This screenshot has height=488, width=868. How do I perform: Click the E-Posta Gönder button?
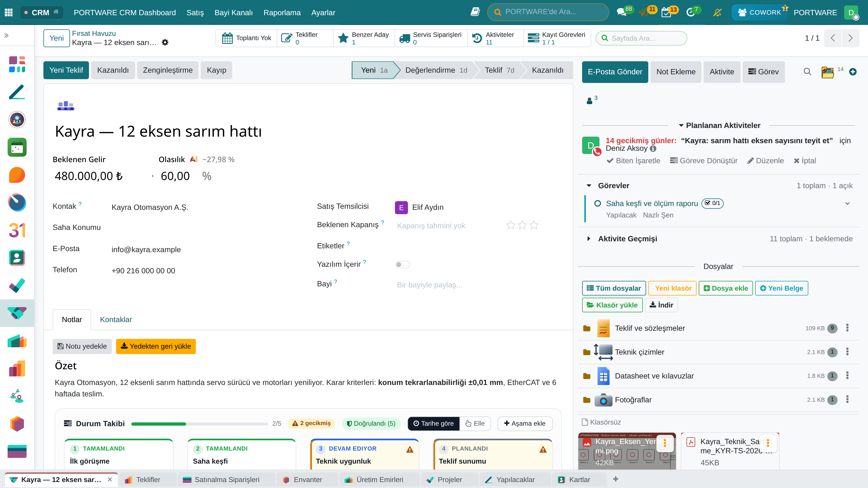tap(615, 72)
